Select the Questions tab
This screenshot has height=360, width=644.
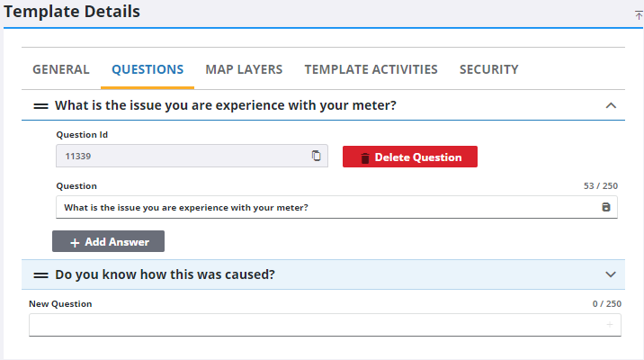tap(148, 69)
